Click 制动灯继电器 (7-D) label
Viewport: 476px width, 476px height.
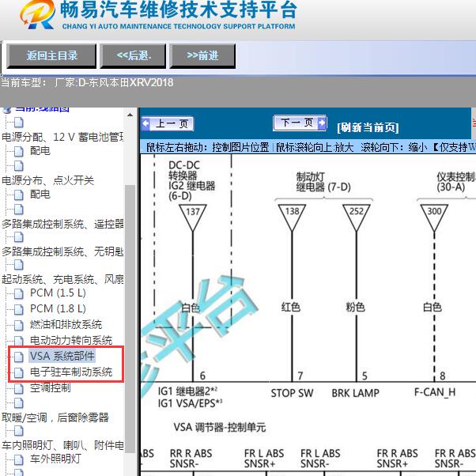pyautogui.click(x=323, y=182)
